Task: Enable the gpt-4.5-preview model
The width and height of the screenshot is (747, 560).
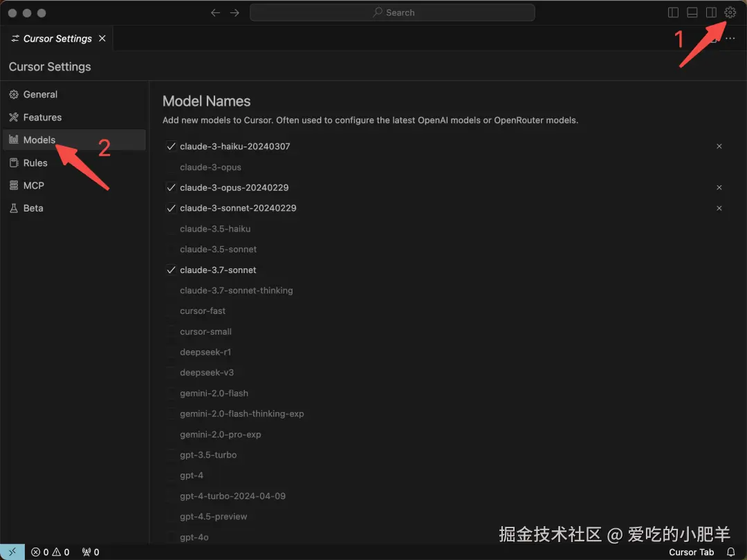Action: (x=171, y=516)
